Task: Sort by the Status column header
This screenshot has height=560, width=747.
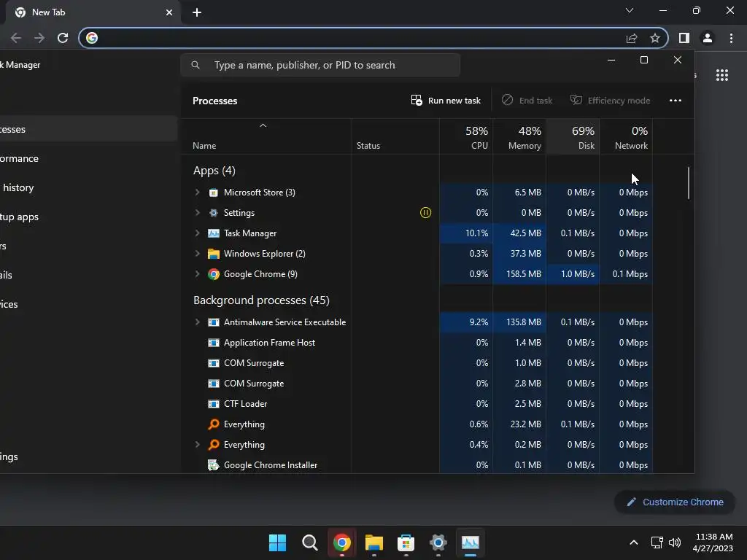Action: point(395,137)
